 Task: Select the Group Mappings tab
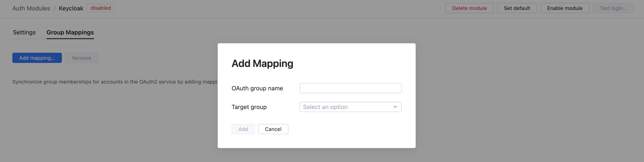(70, 33)
